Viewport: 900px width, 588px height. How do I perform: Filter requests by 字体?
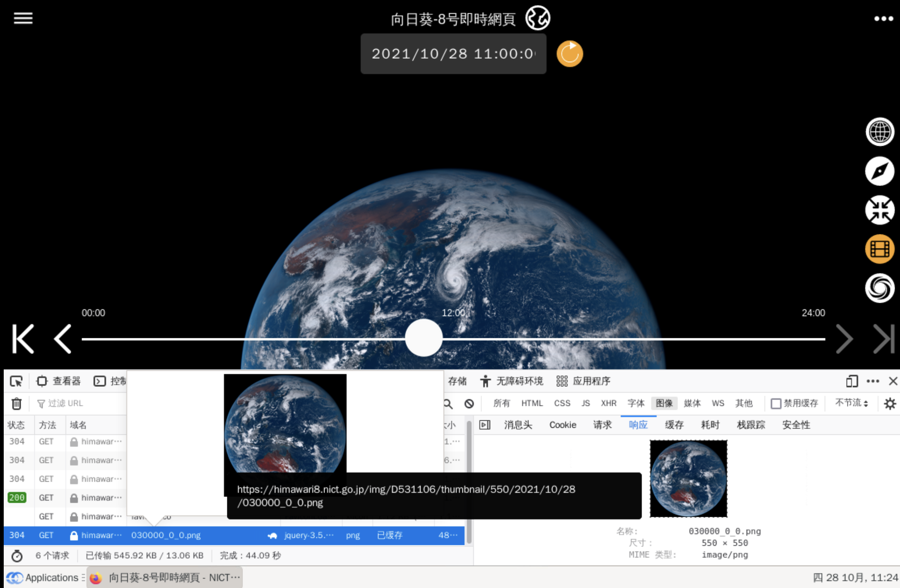coord(636,403)
